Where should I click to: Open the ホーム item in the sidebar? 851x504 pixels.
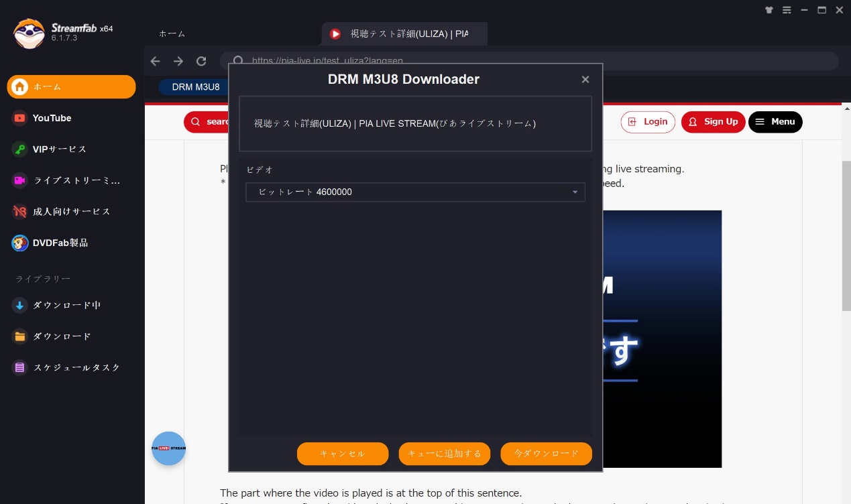pyautogui.click(x=71, y=86)
